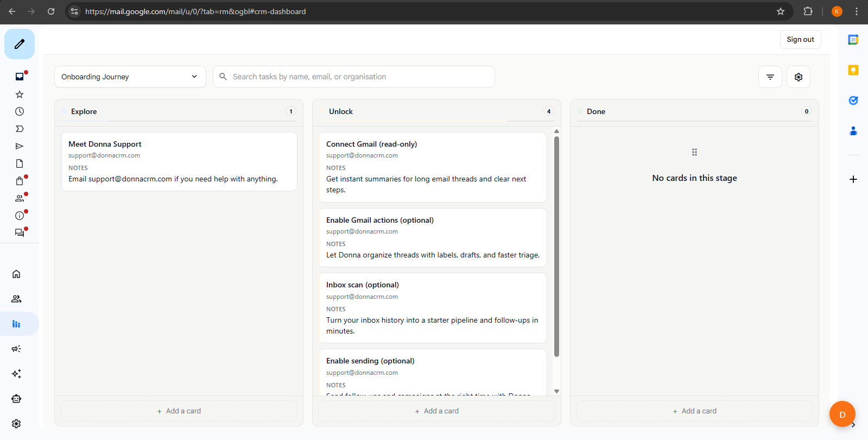
Task: Open the Connect Gmail (read-only) card
Action: coord(433,167)
